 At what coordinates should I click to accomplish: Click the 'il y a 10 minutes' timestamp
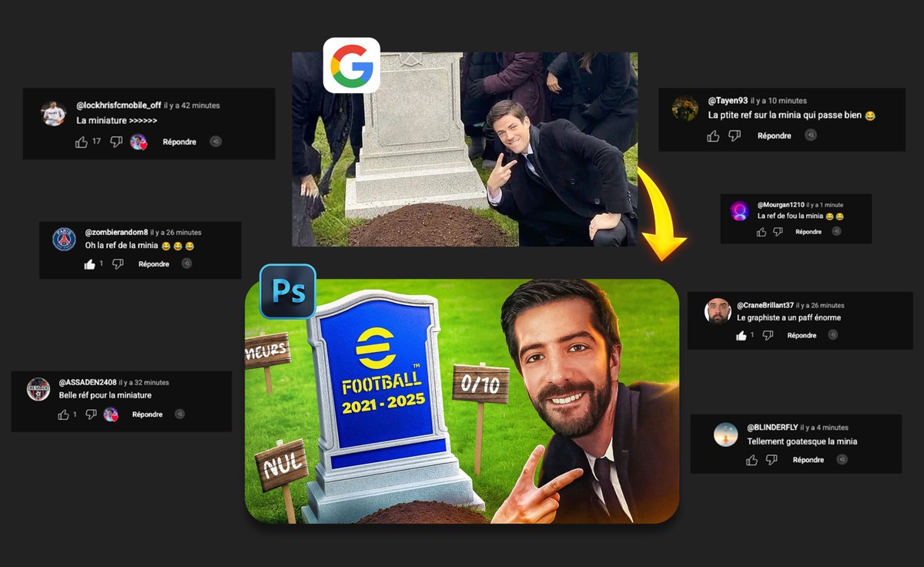pos(778,101)
